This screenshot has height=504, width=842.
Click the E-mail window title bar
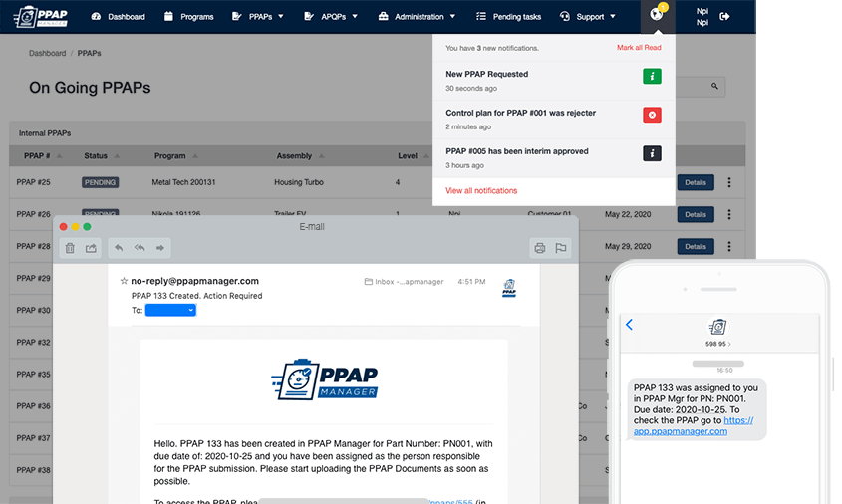tap(316, 226)
